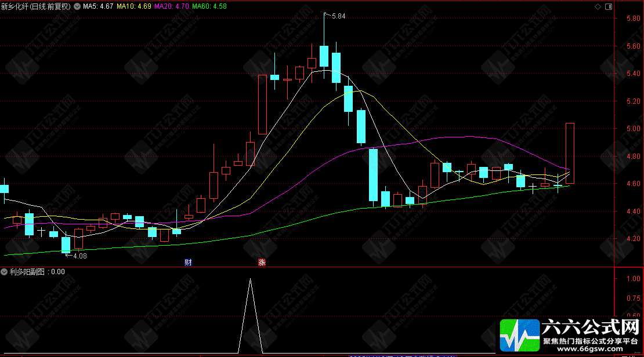Select the yellow MA10 indicator label
Screen dimensions: 644x357
tap(133, 6)
